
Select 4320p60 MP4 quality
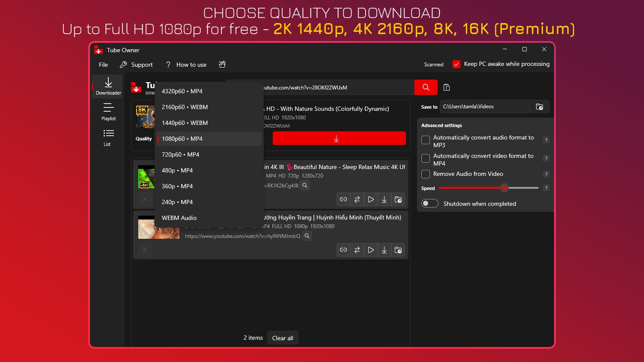point(209,91)
